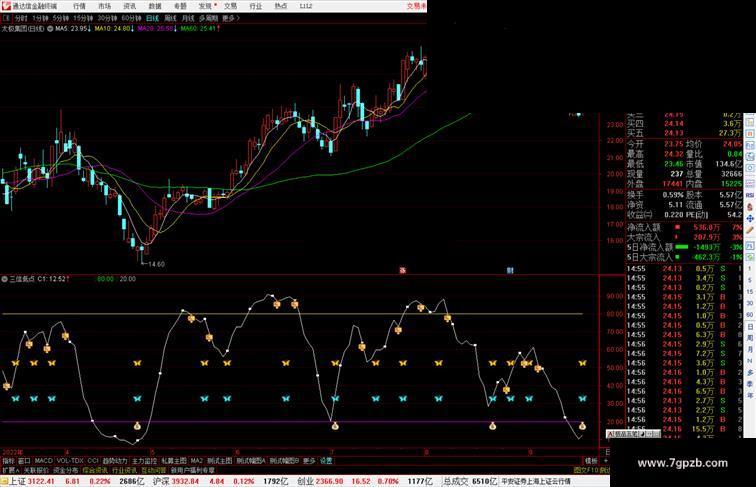
Task: Click the money bag icon in right toolbar
Action: point(750,207)
